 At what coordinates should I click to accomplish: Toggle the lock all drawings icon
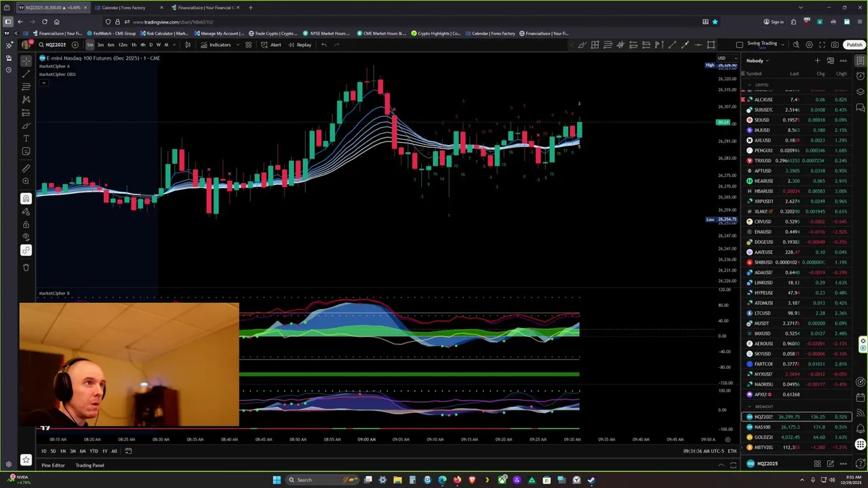[x=26, y=224]
